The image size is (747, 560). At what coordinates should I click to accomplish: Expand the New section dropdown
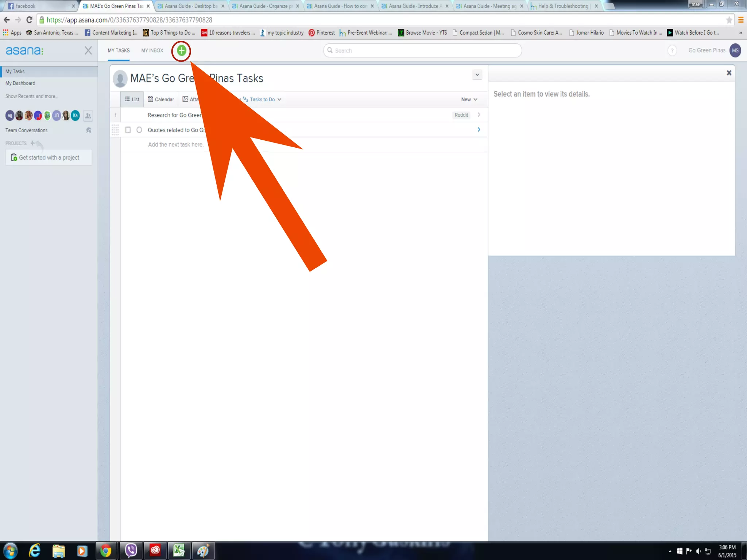point(469,100)
